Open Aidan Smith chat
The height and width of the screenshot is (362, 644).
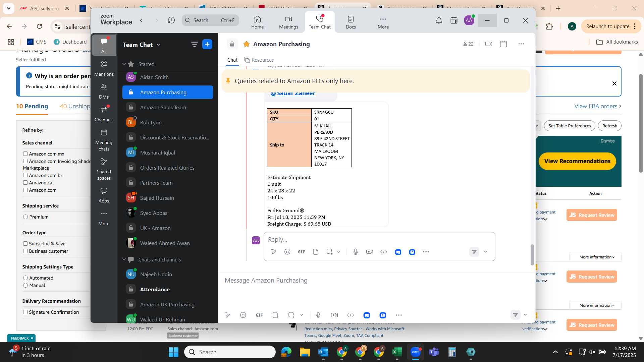[x=167, y=77]
